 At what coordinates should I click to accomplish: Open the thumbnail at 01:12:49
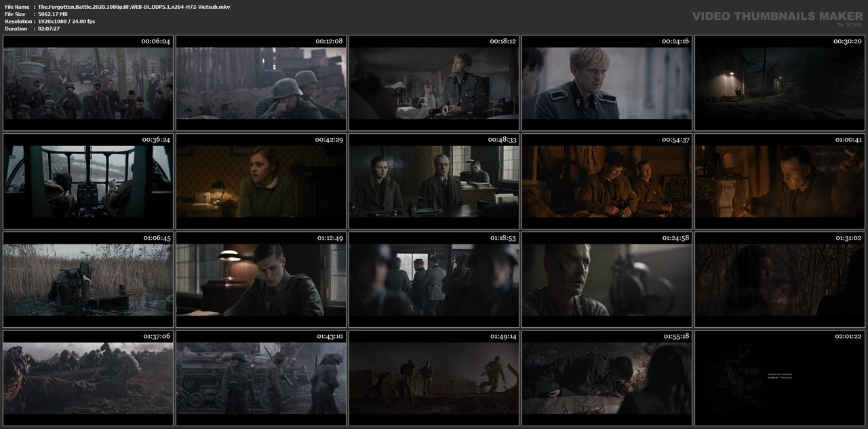point(261,280)
